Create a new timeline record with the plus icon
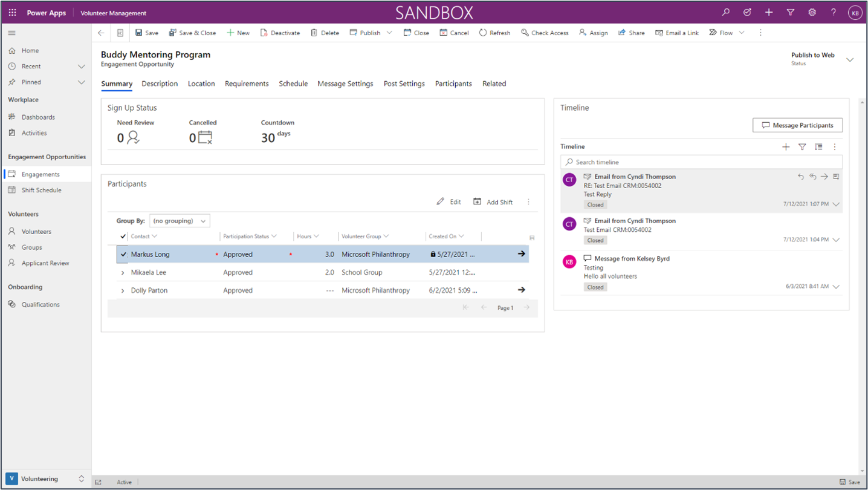868x490 pixels. click(x=786, y=146)
